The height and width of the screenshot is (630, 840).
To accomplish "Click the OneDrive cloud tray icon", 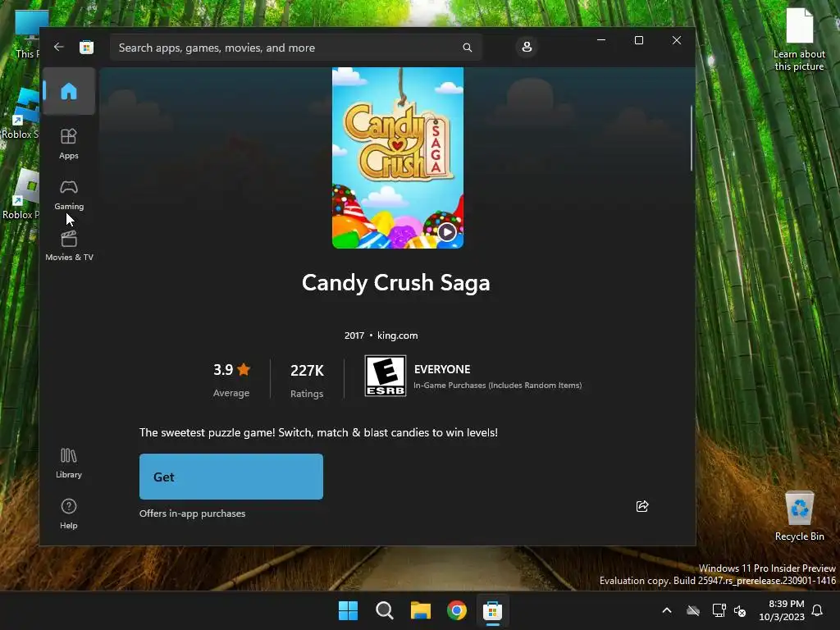I will [x=693, y=610].
